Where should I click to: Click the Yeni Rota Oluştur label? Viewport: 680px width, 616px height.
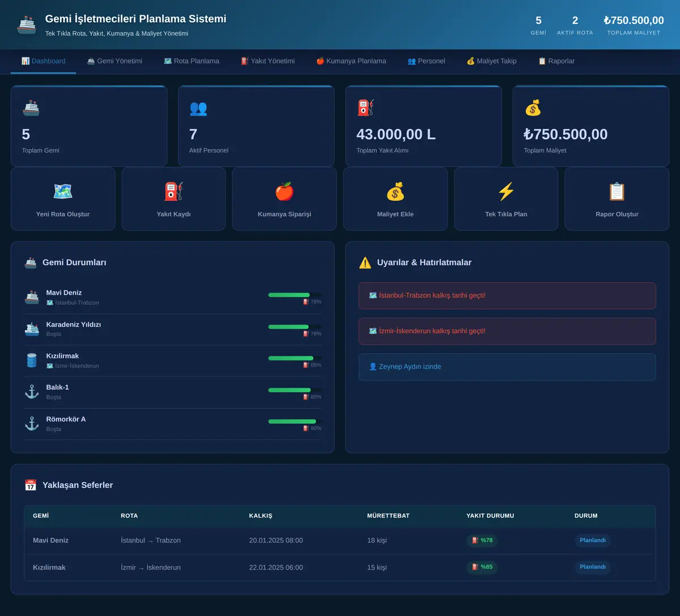pos(63,214)
